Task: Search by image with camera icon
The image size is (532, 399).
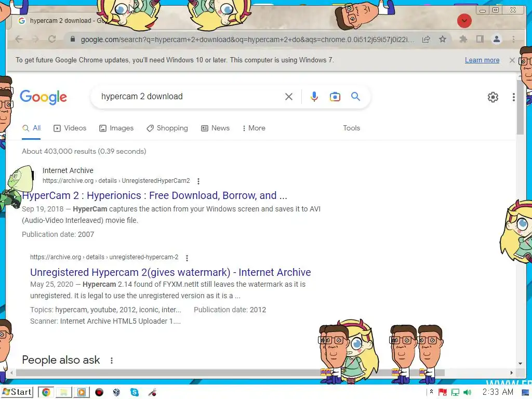Action: click(335, 97)
